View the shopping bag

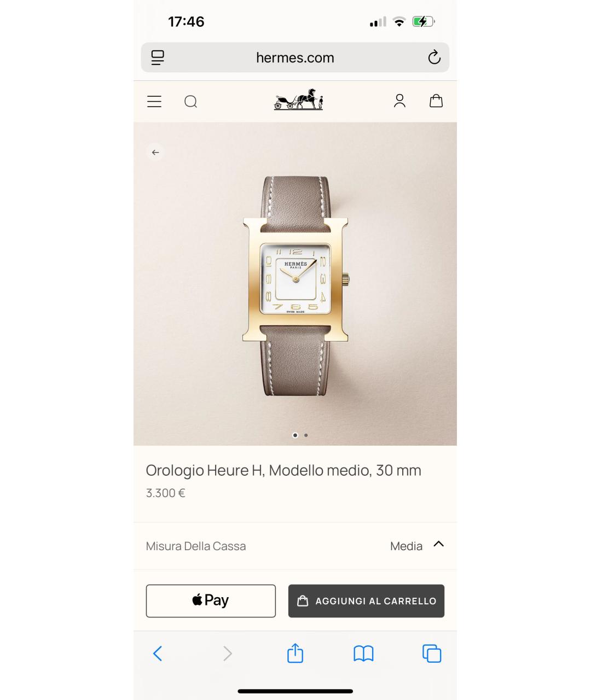(x=436, y=101)
